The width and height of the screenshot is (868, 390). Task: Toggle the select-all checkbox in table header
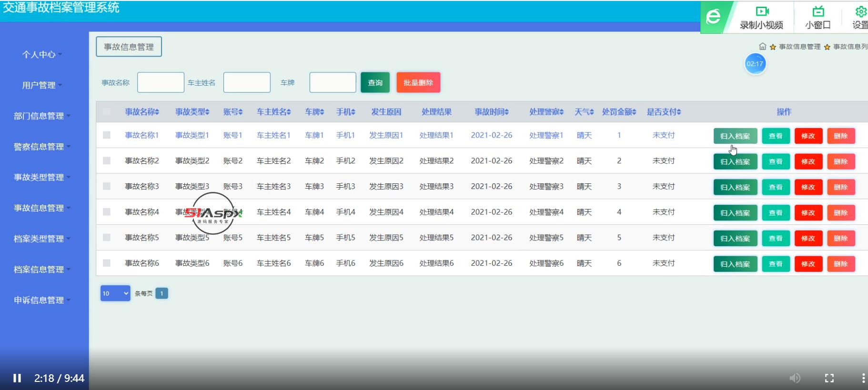point(107,112)
